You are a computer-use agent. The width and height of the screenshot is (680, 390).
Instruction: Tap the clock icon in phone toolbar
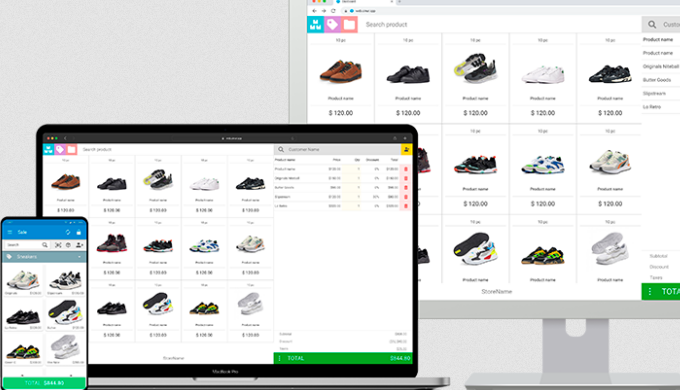tap(68, 245)
